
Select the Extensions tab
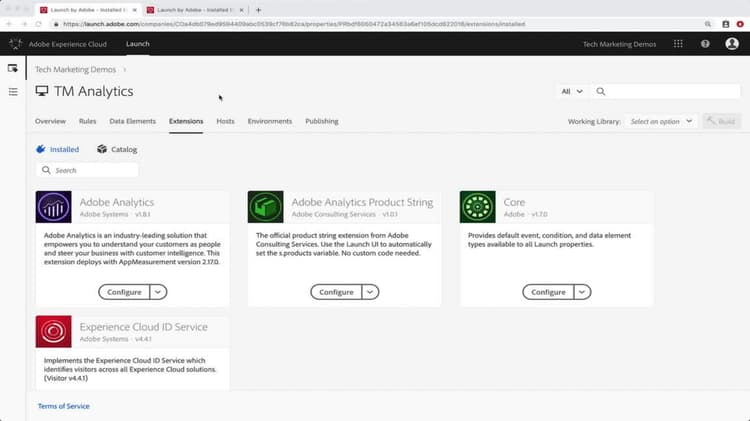click(x=186, y=122)
